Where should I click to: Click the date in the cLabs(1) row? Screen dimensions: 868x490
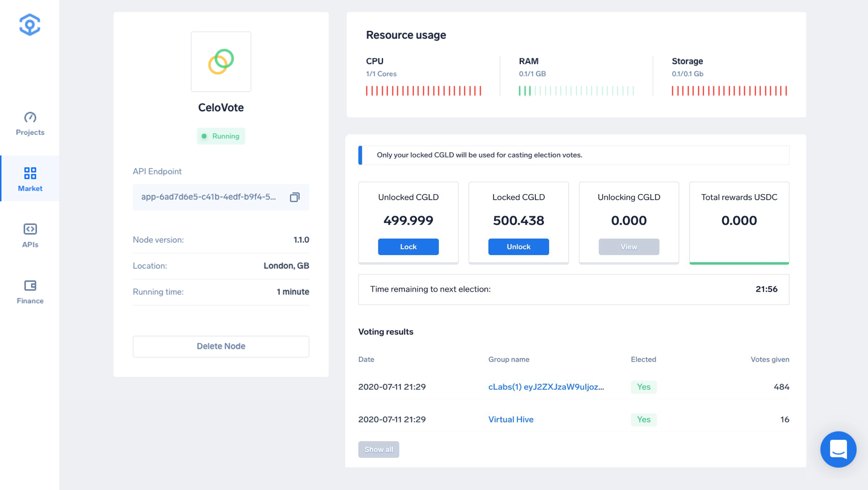point(392,387)
